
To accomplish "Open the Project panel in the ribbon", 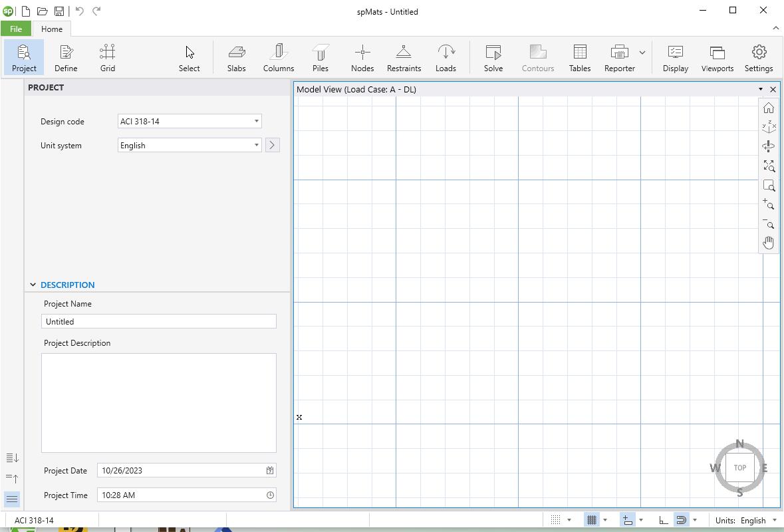I will (24, 58).
